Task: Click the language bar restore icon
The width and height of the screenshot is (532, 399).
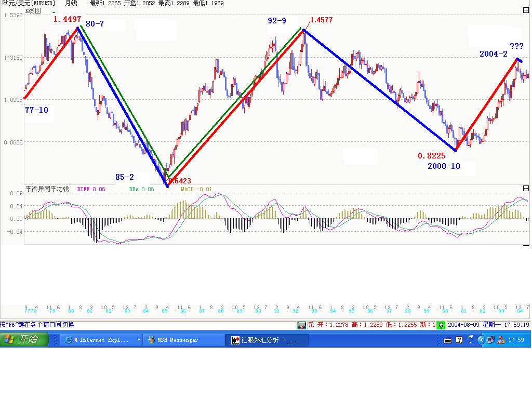Action: click(471, 337)
